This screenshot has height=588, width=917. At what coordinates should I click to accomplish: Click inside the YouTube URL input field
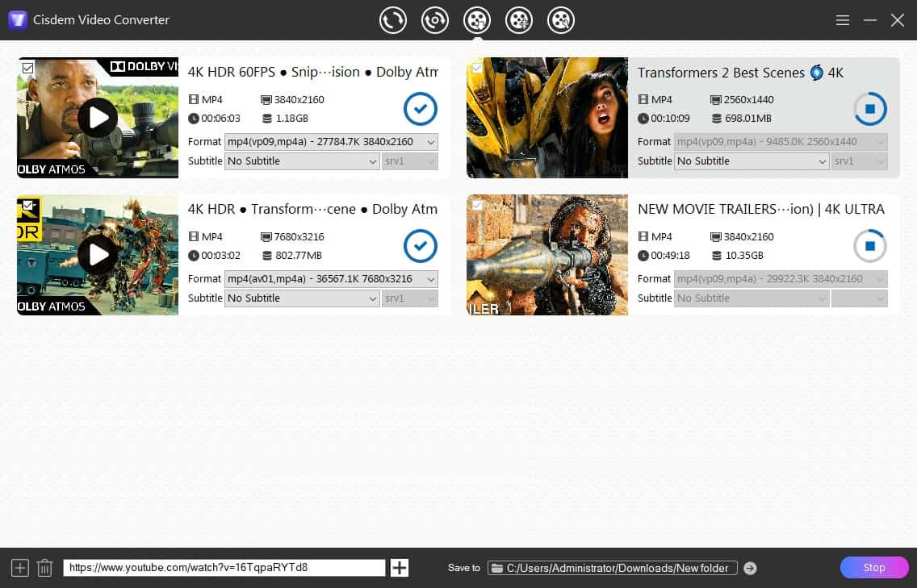226,567
